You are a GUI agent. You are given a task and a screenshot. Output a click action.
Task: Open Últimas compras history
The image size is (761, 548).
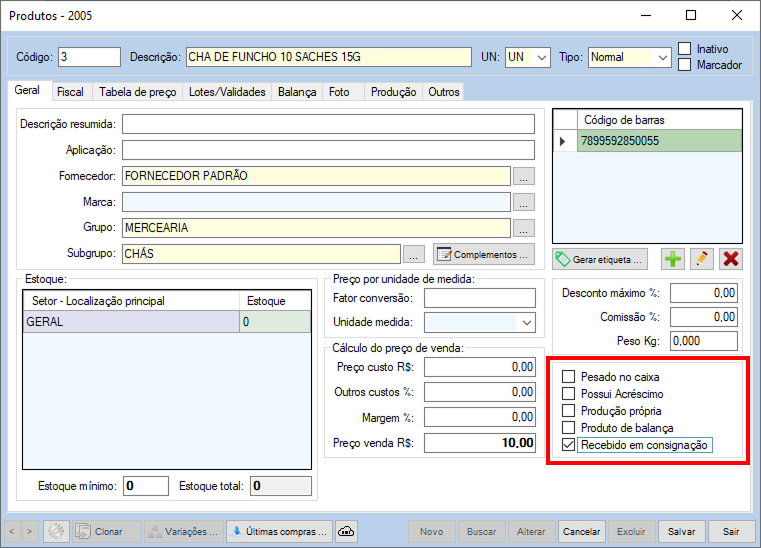280,531
